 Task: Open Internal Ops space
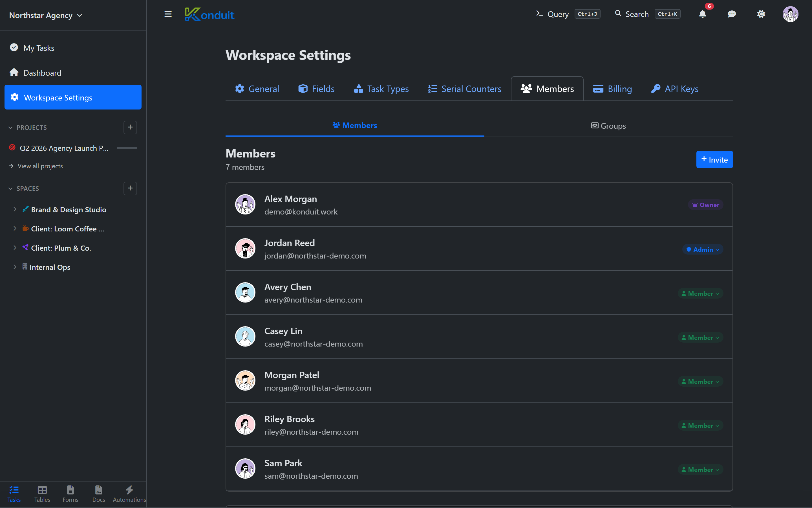coord(50,267)
